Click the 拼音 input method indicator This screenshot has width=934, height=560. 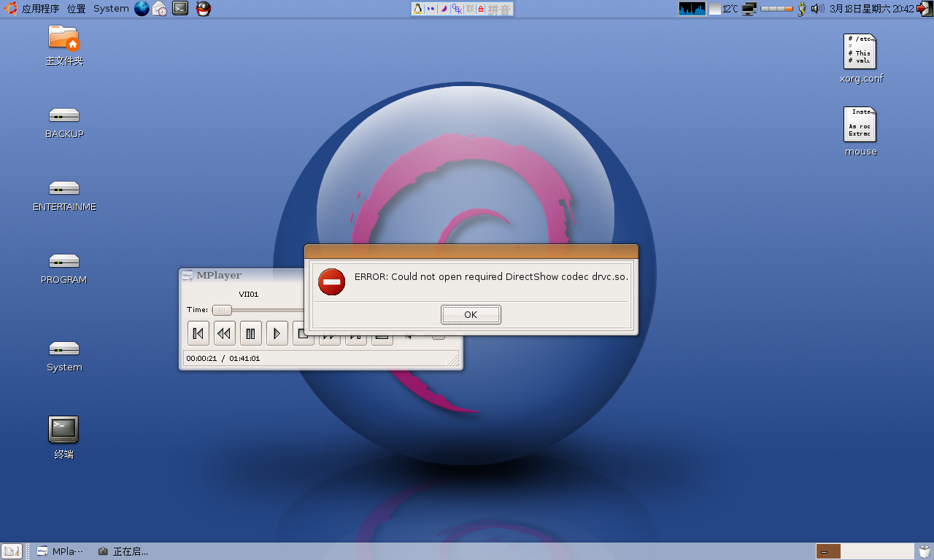click(x=499, y=9)
